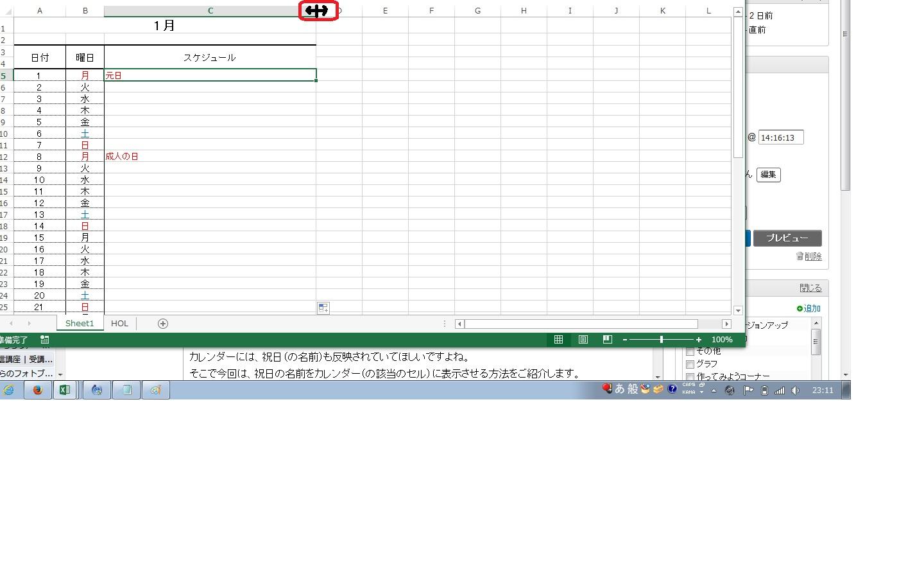
Task: Click the プレビュー button
Action: 787,238
